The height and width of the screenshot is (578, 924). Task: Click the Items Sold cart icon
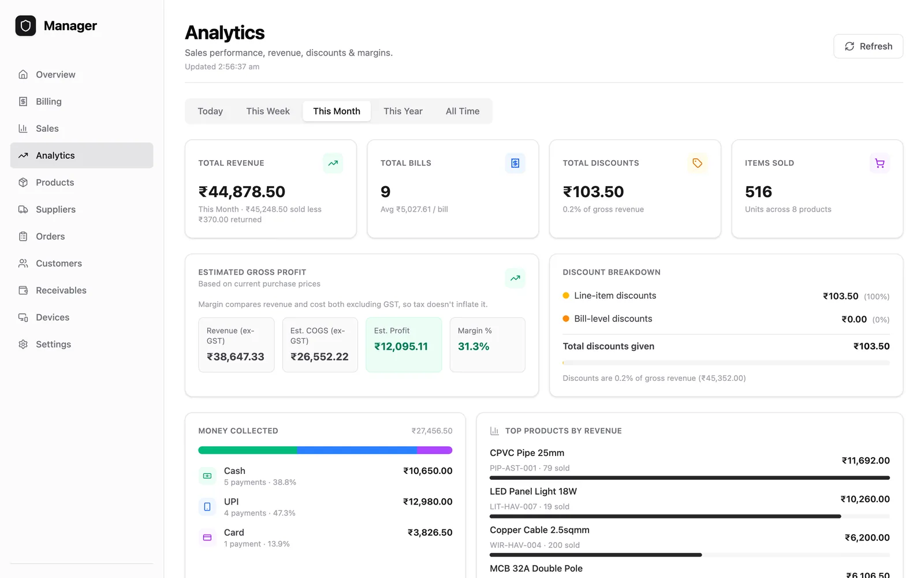(880, 163)
